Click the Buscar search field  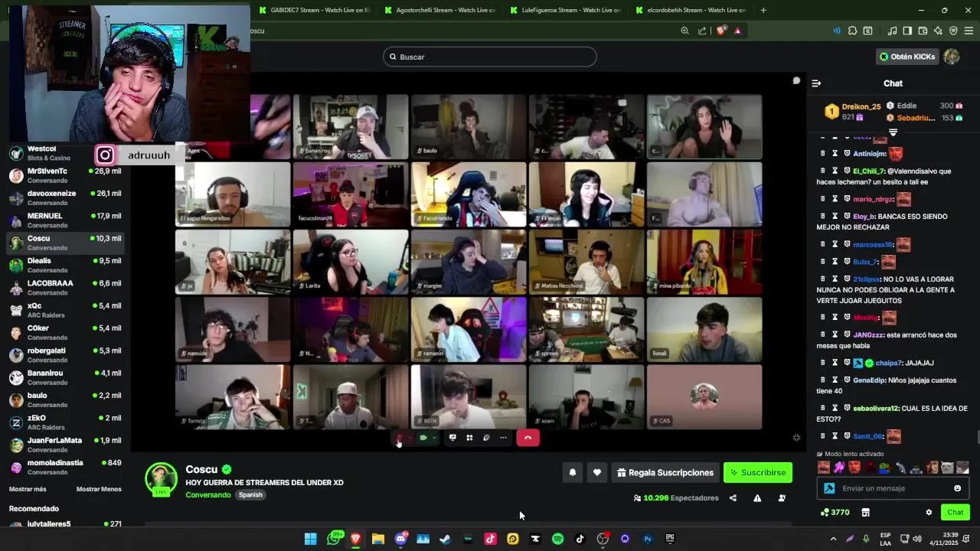490,57
